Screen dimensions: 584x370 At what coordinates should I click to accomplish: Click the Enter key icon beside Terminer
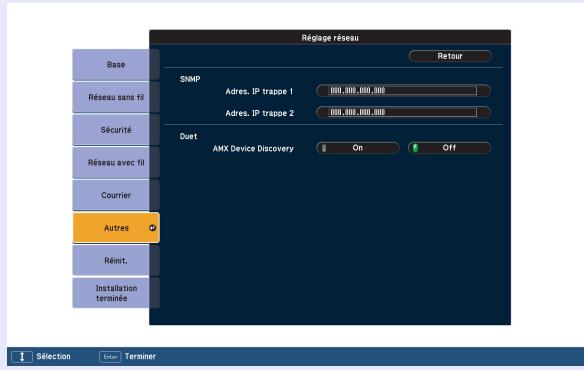[x=110, y=357]
